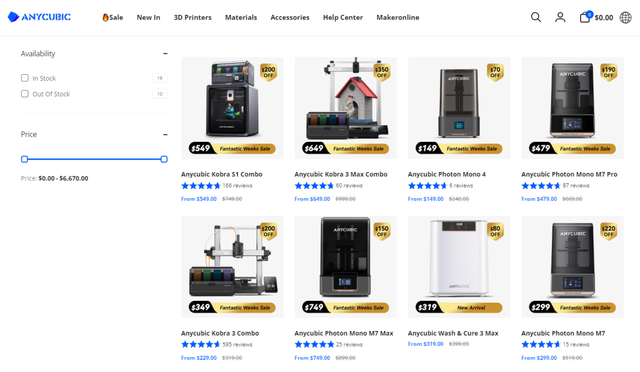Screen dimensions: 640x372
Task: Collapse the Availability filter section
Action: point(165,53)
